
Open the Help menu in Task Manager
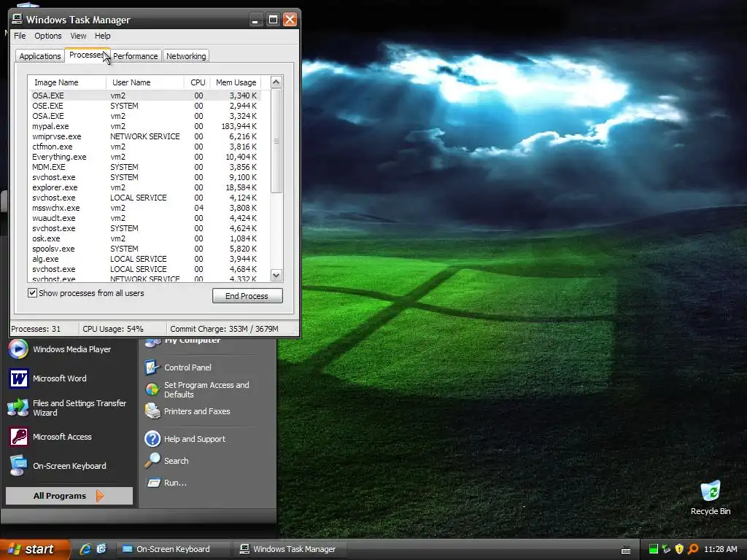point(102,36)
